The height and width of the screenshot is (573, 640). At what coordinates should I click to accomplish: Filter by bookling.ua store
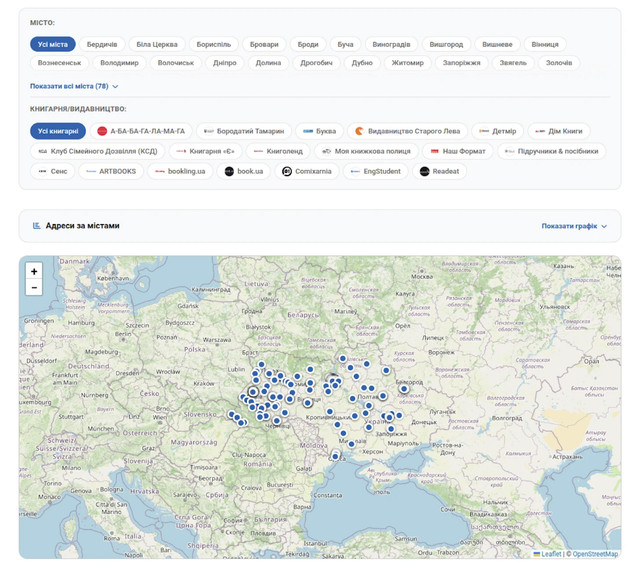(180, 171)
